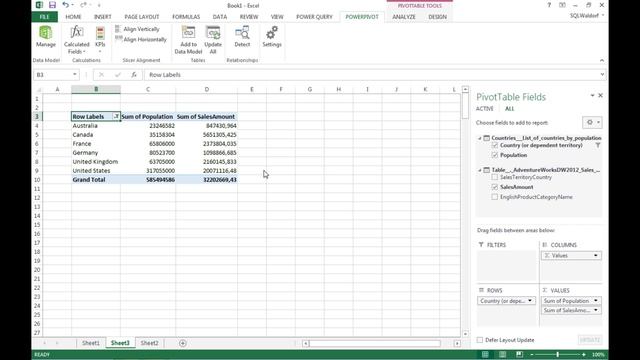
Task: Open the Values dropdown in the Columns area
Action: point(596,256)
